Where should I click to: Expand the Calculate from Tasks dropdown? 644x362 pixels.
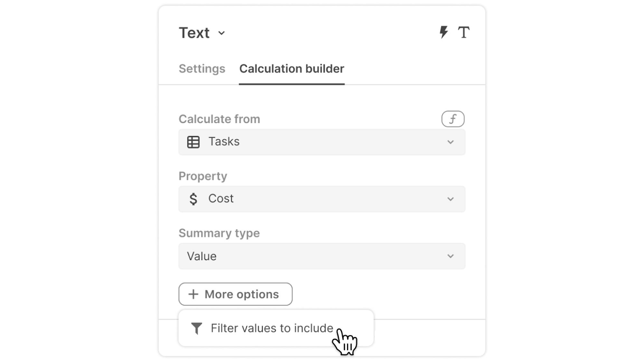tap(322, 142)
